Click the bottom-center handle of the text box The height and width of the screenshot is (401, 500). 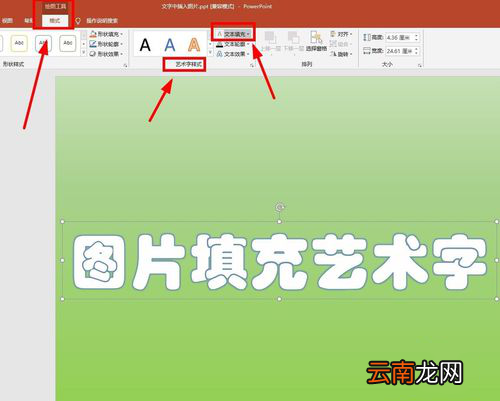point(280,299)
